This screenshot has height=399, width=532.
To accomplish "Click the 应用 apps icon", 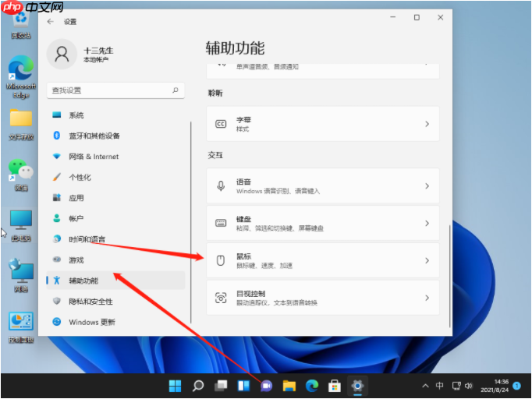I will click(57, 198).
